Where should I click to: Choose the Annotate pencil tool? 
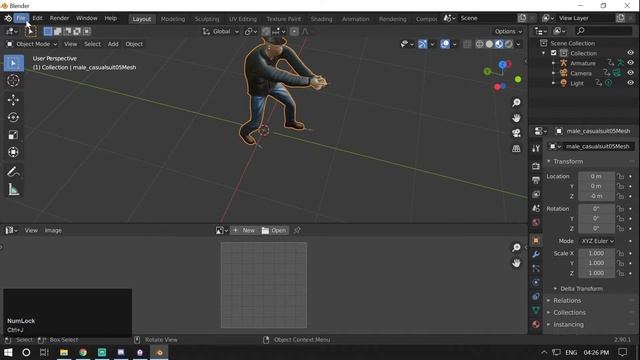pyautogui.click(x=13, y=172)
